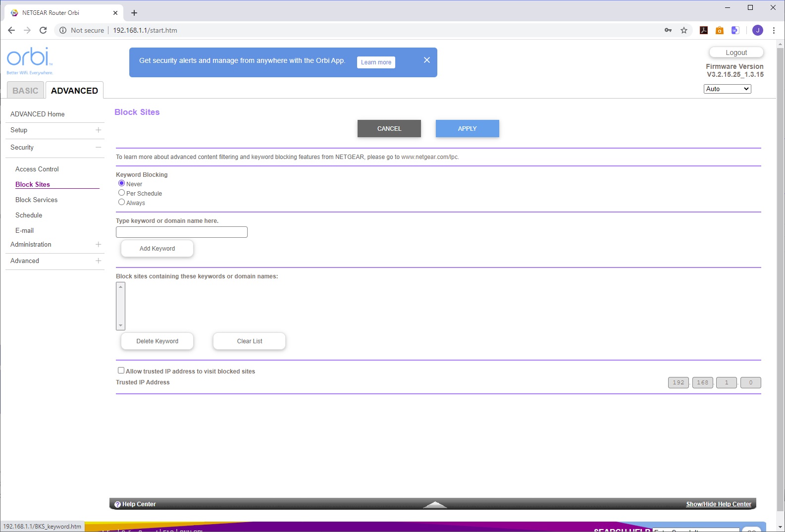Viewport: 785px width, 532px height.
Task: Dismiss the Orbi App banner
Action: click(427, 60)
